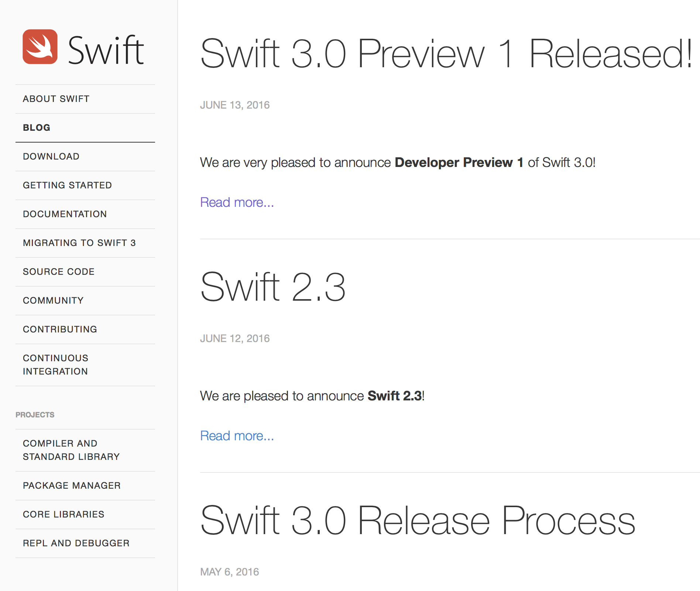Click the bold 'Swift 2.3' announcement text
This screenshot has height=591, width=700.
tap(395, 396)
